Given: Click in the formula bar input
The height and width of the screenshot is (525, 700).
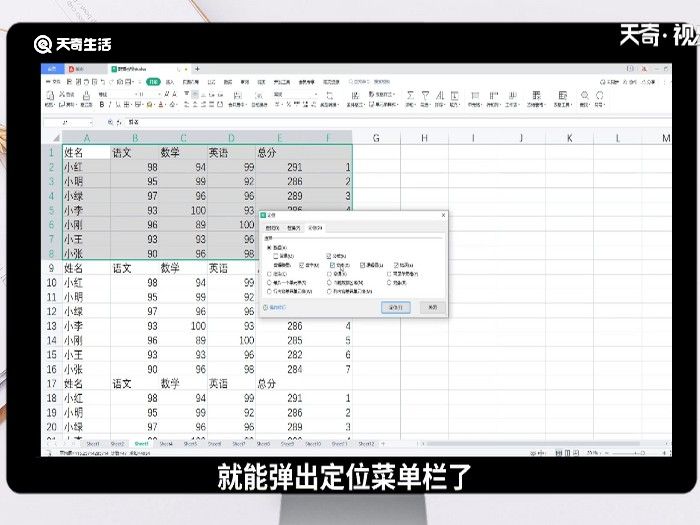Looking at the screenshot, I should click(x=397, y=122).
